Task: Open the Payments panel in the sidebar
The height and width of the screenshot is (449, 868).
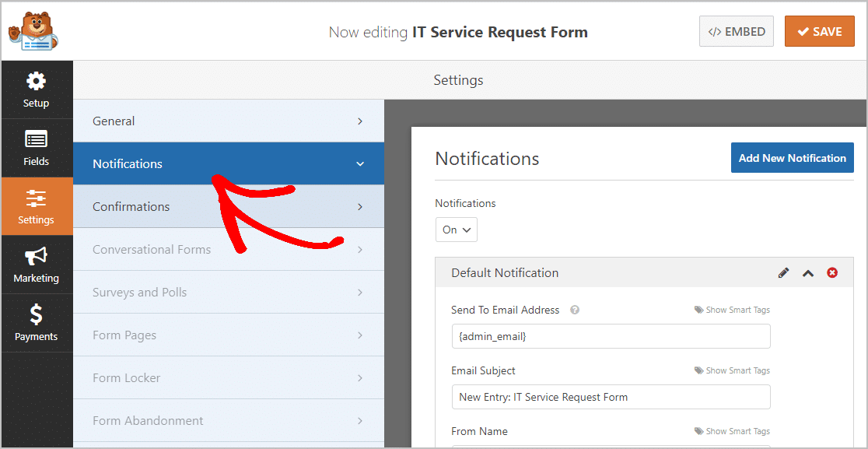Action: [x=36, y=323]
